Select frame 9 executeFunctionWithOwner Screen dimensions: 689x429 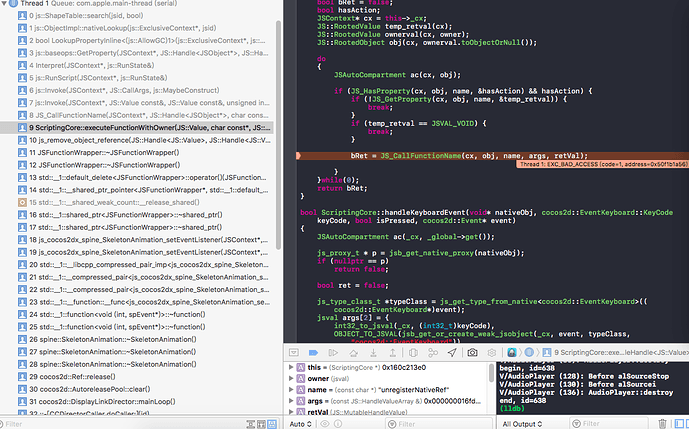click(137, 127)
